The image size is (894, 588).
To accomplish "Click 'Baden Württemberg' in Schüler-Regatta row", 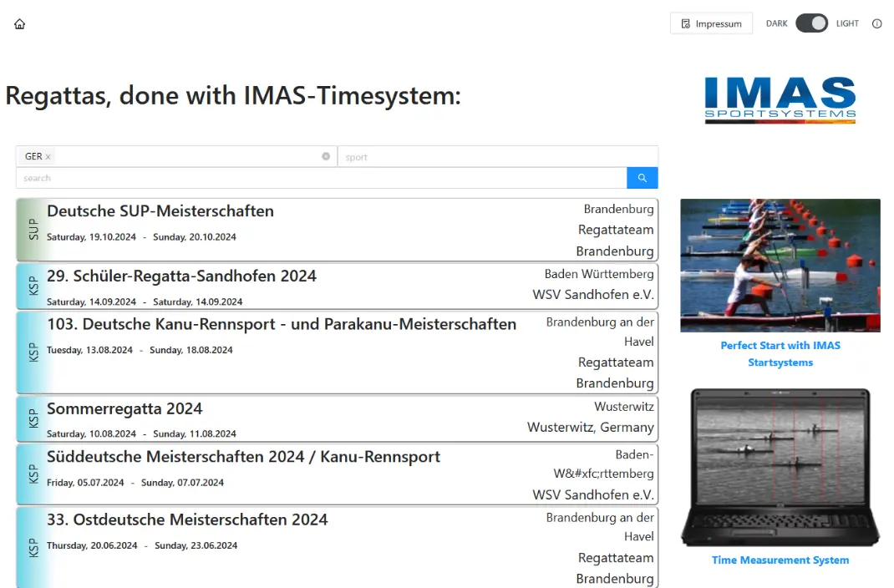I will (599, 274).
